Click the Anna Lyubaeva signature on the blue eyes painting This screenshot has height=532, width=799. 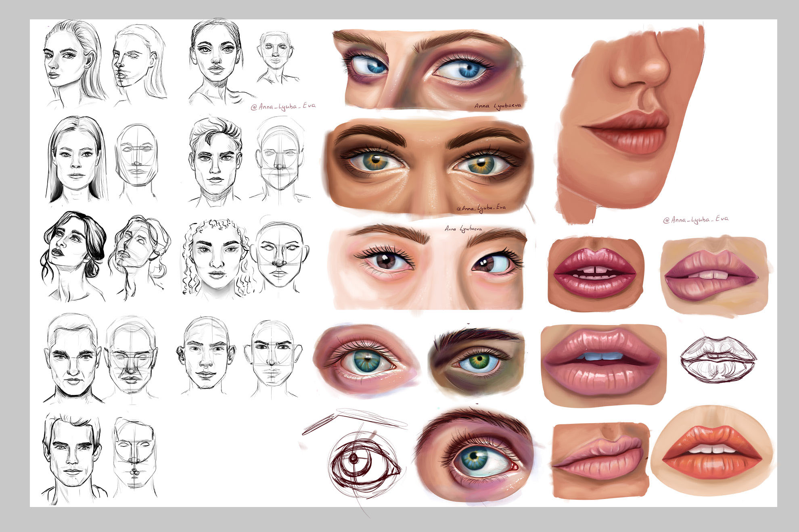tap(498, 106)
